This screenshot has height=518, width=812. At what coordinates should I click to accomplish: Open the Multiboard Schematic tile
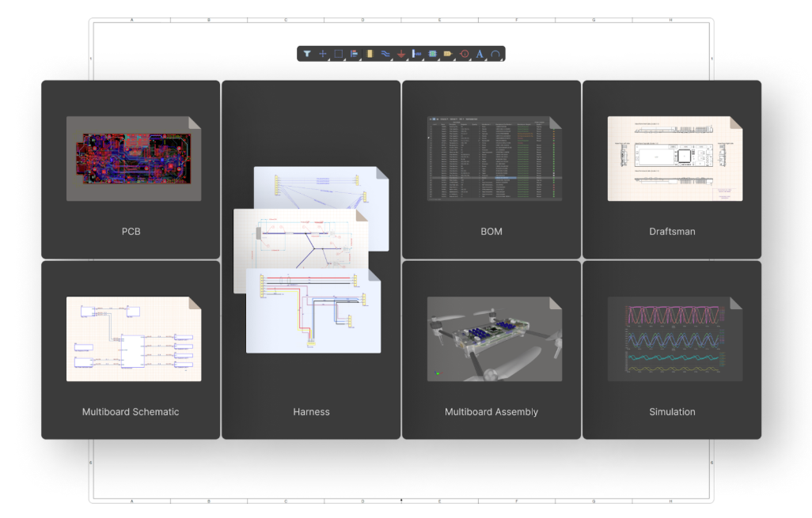pyautogui.click(x=131, y=350)
